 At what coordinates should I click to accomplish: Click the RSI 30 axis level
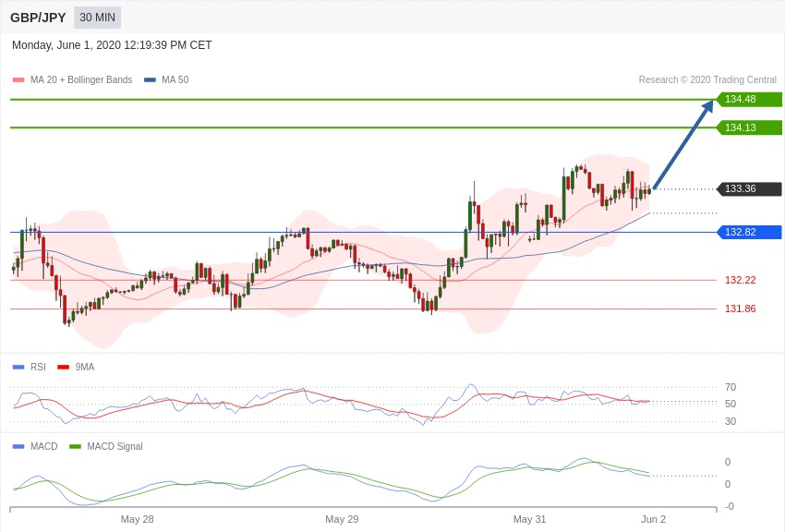(x=730, y=421)
